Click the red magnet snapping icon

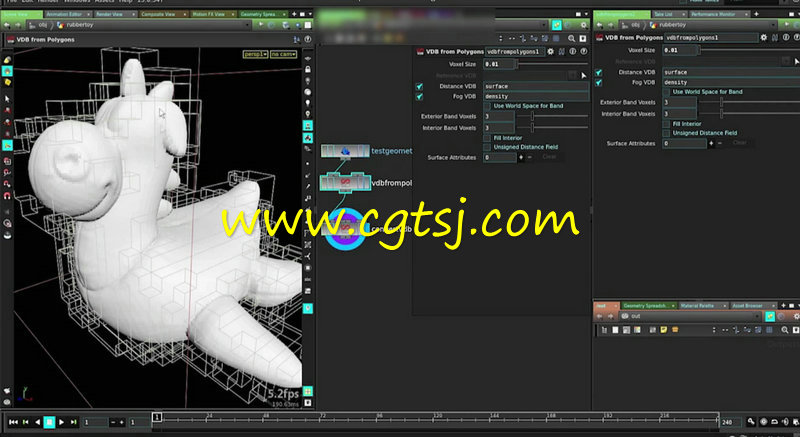[7, 196]
